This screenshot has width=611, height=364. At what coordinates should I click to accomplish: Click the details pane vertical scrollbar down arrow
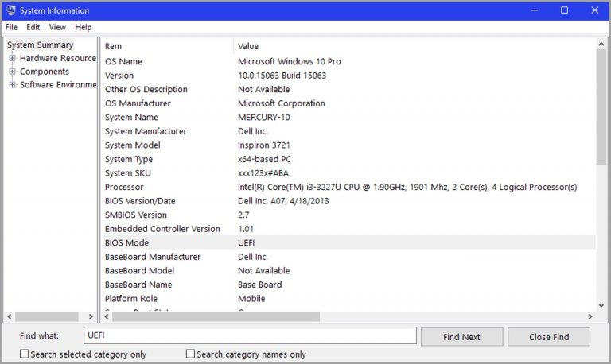click(x=601, y=305)
